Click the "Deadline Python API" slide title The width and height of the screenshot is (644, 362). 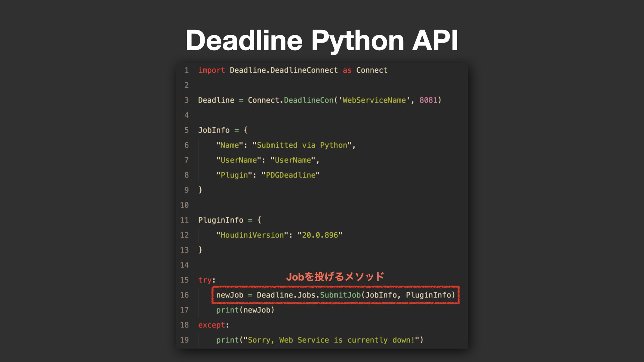[x=322, y=41]
